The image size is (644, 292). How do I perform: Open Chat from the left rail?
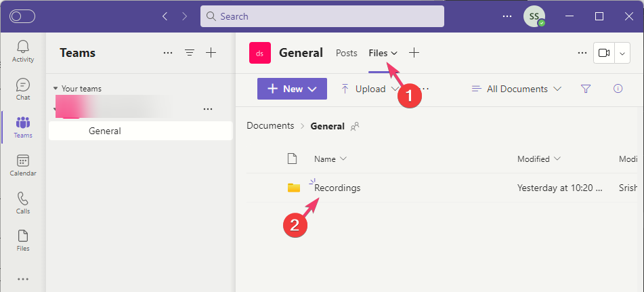click(23, 89)
